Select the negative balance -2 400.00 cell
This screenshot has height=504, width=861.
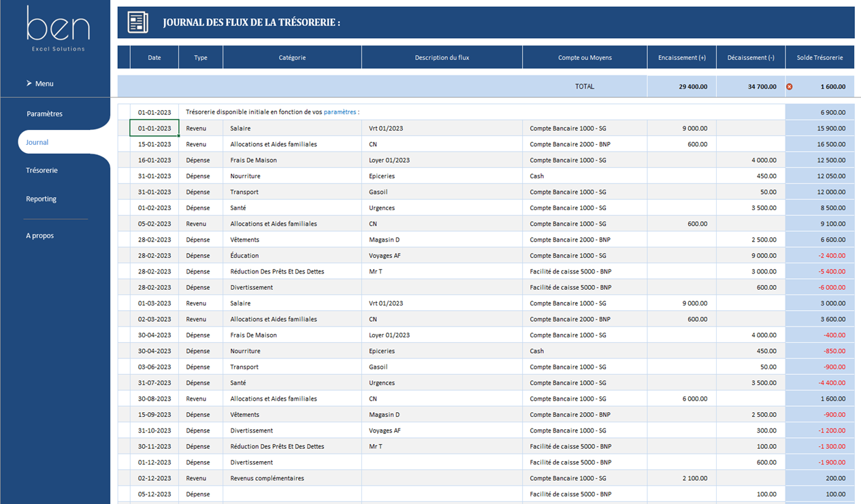820,255
